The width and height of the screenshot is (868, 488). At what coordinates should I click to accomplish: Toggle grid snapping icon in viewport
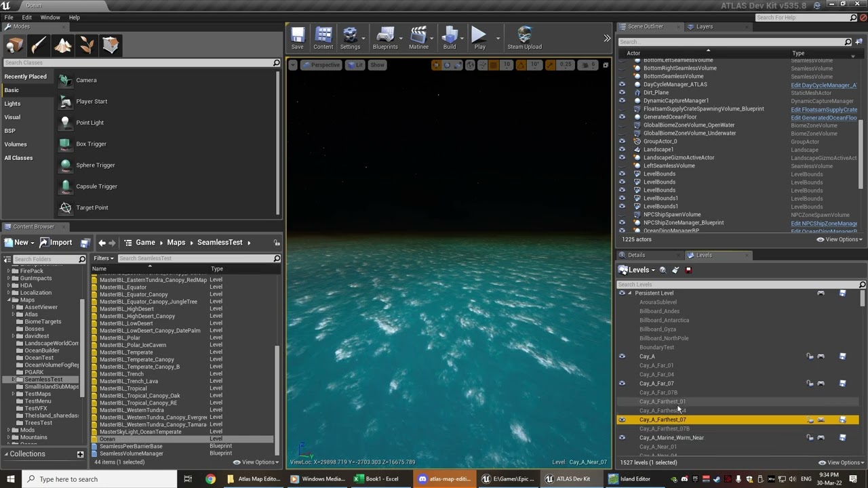click(494, 65)
